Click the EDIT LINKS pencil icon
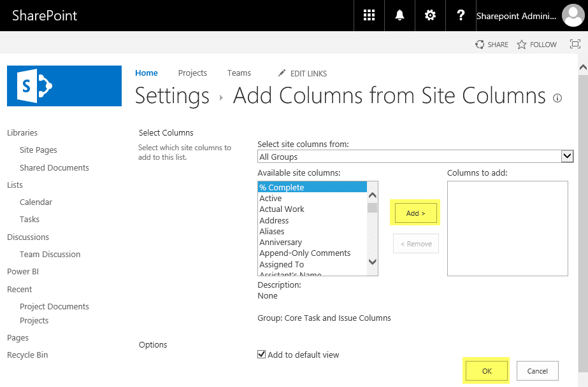Screen dimensions: 588x387 (x=282, y=73)
